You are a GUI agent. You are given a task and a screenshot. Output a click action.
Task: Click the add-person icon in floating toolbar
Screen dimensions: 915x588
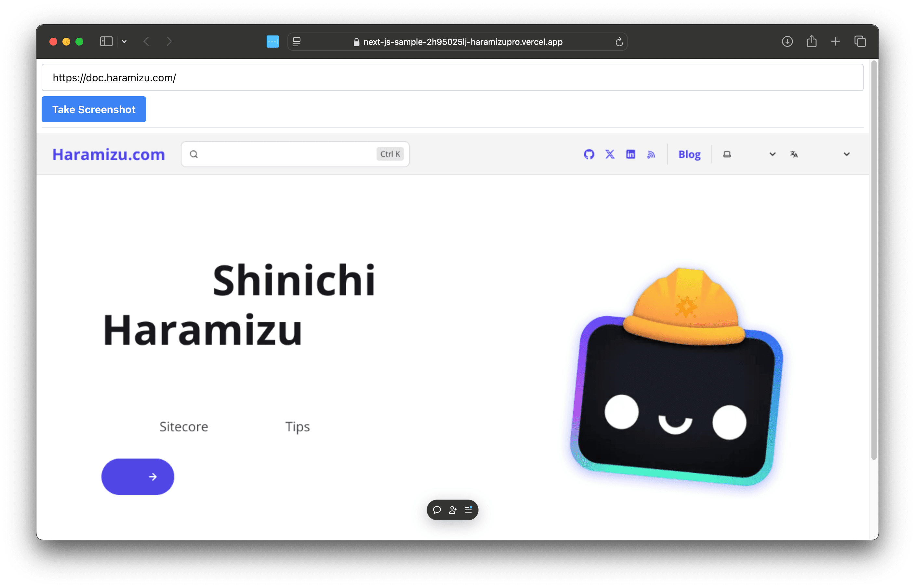(x=453, y=510)
